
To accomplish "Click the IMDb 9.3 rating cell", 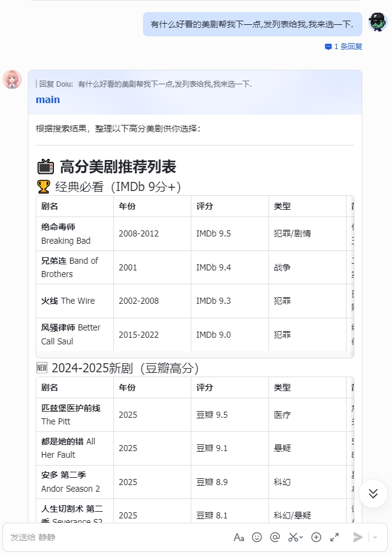I will 230,301.
